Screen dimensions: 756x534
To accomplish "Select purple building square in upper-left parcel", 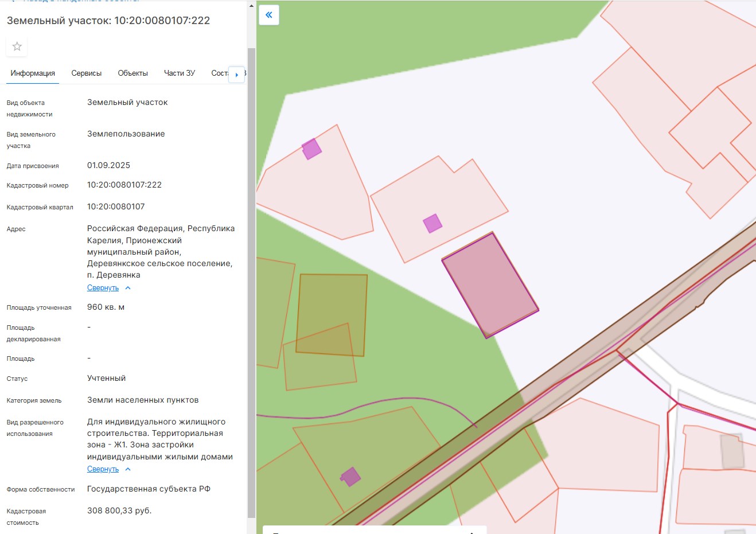I will point(311,149).
